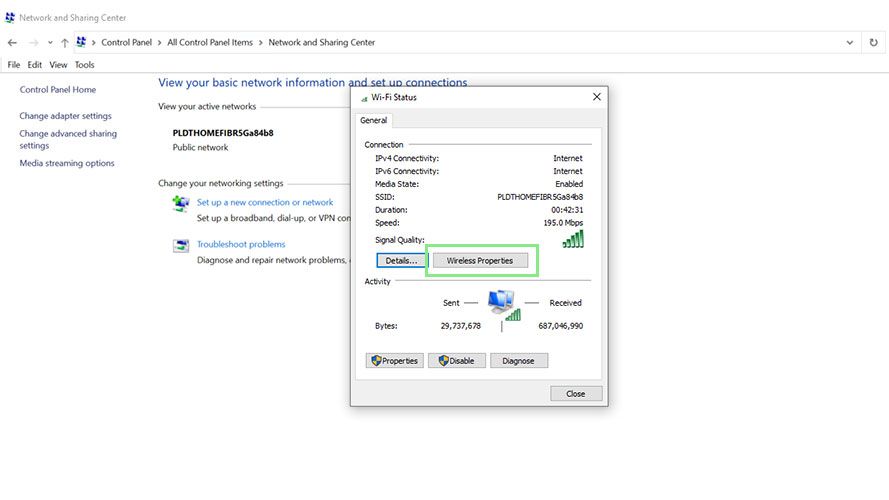Open Change adapter settings
Screen dimensions: 889x500
pos(65,116)
